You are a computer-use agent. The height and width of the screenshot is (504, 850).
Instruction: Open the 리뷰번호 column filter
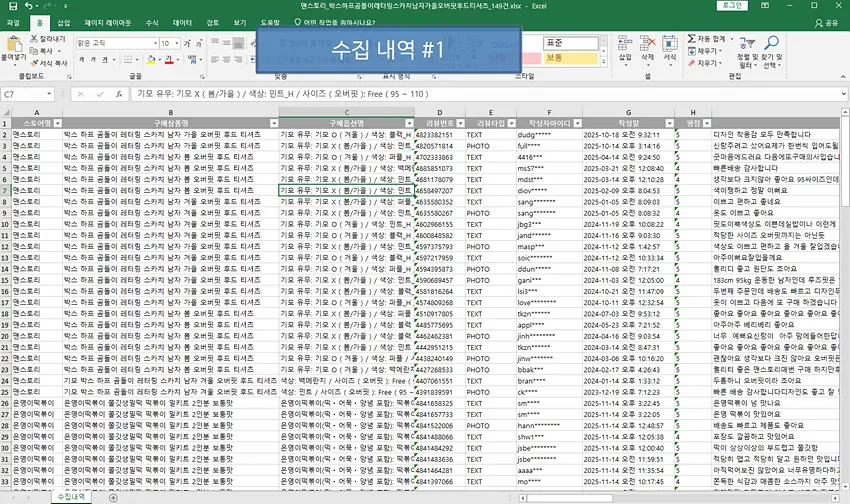pyautogui.click(x=460, y=124)
